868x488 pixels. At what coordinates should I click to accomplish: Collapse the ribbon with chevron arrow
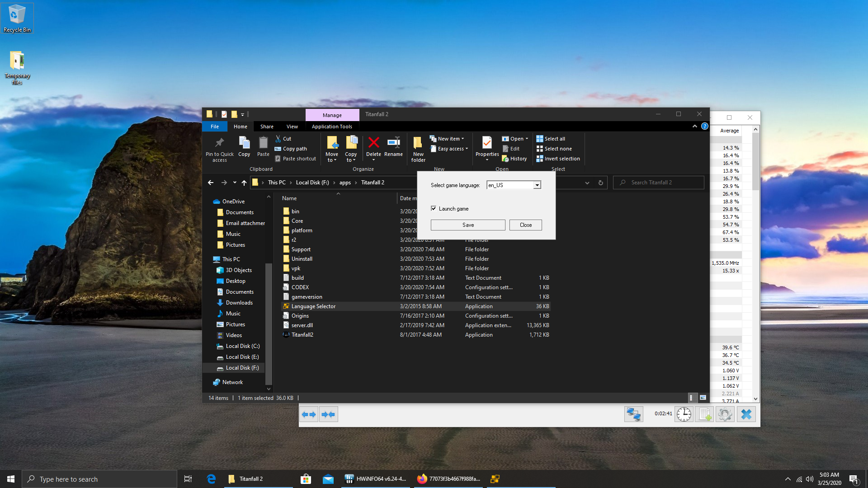[x=694, y=127]
